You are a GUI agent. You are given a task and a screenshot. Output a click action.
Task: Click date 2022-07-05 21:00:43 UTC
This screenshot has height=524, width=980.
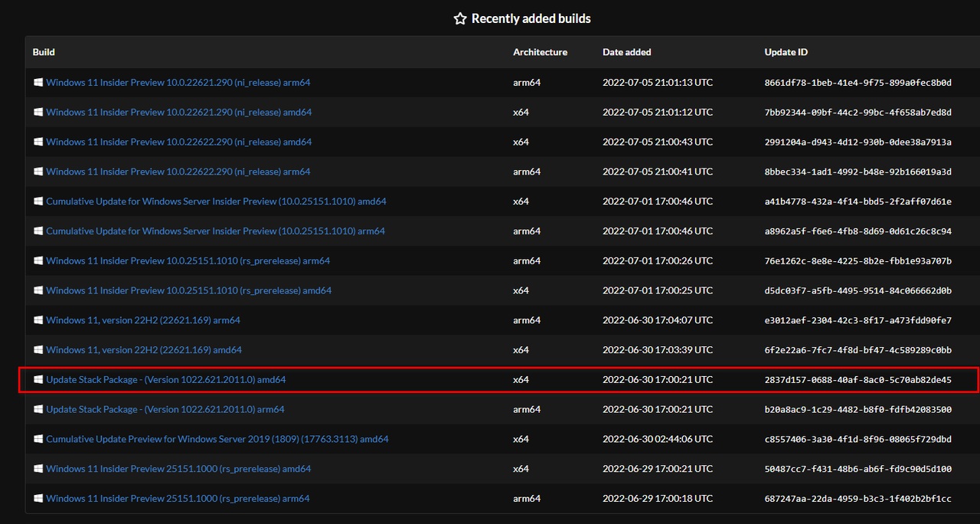tap(658, 142)
